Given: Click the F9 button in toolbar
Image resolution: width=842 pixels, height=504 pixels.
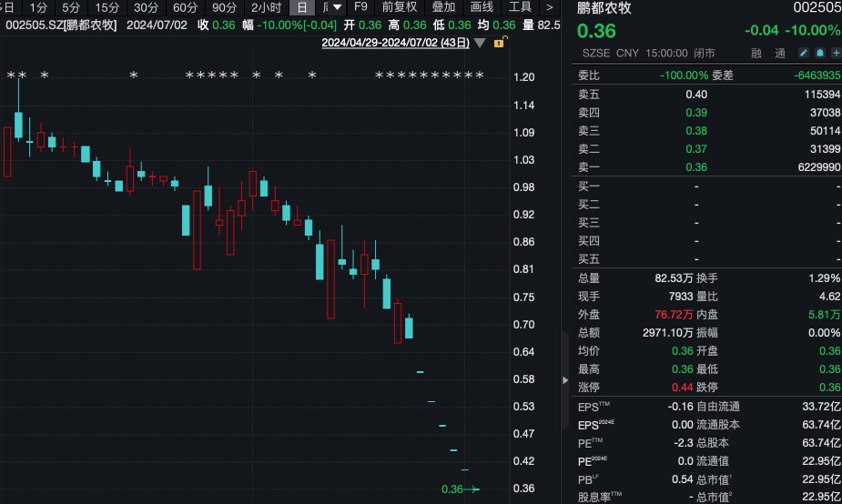Looking at the screenshot, I should point(361,7).
